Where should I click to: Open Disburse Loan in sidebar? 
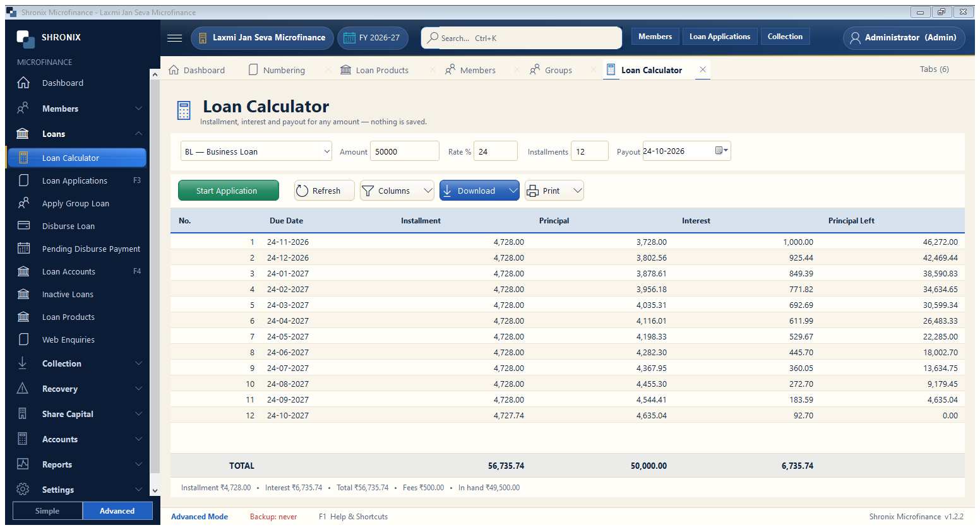coord(76,226)
